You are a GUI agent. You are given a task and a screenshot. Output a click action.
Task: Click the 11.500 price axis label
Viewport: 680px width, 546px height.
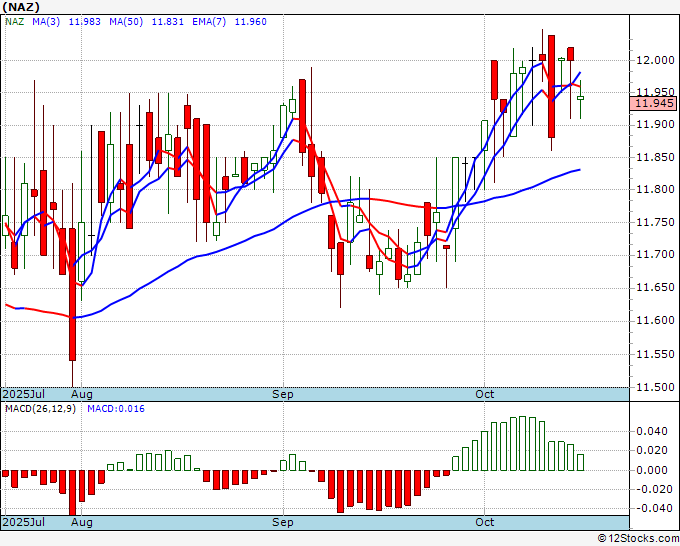click(x=655, y=387)
